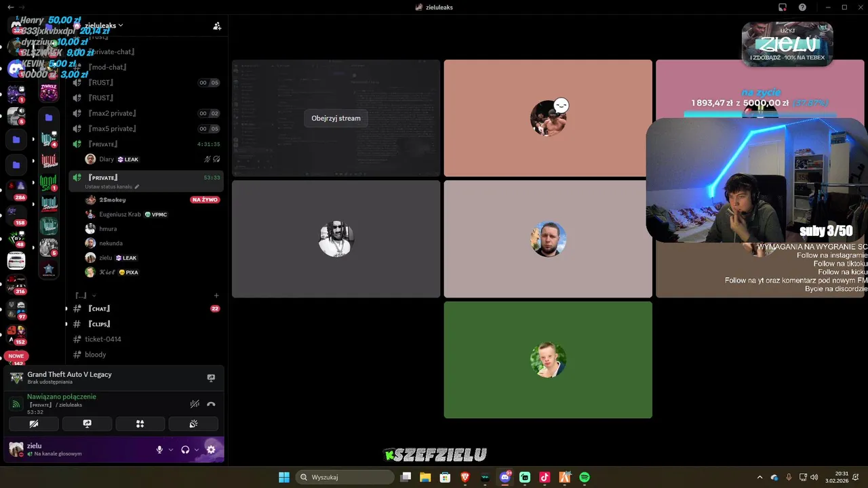
Task: Add channel with plus icon in category
Action: point(216,296)
